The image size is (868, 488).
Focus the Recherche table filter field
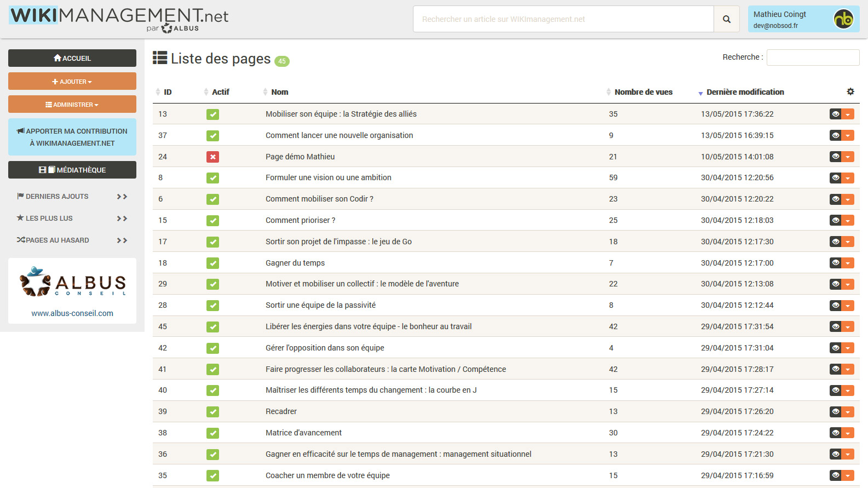[813, 57]
